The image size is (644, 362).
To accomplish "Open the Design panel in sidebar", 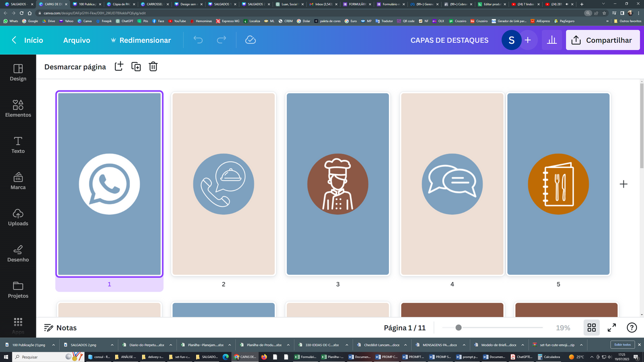I will coord(18,72).
